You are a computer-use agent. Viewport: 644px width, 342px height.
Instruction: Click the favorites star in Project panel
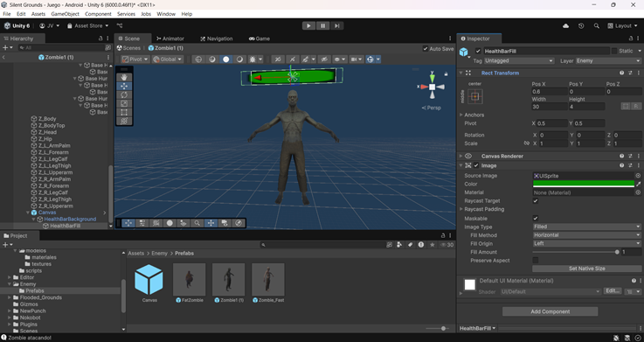click(432, 245)
